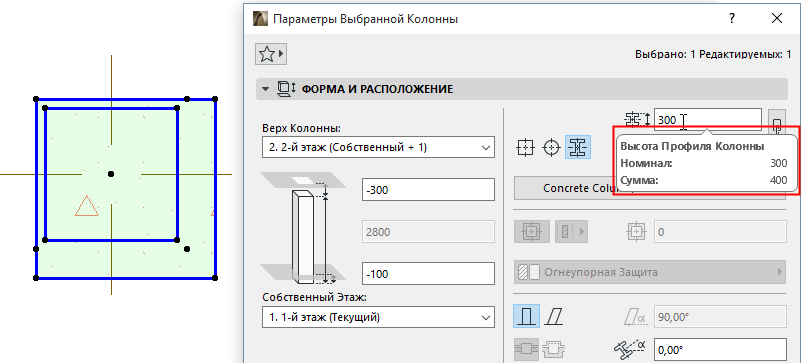
Task: Toggle the veneer core structure icon
Action: pyautogui.click(x=532, y=232)
